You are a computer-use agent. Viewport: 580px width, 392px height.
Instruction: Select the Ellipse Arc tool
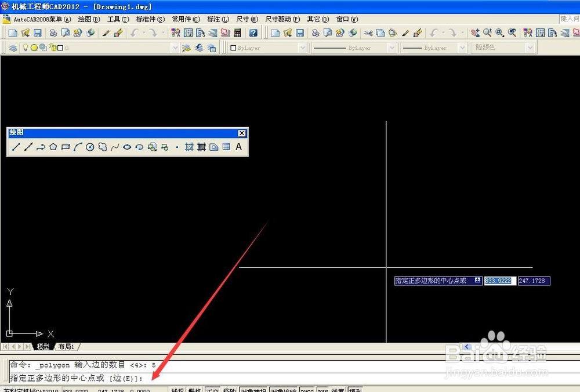point(139,147)
